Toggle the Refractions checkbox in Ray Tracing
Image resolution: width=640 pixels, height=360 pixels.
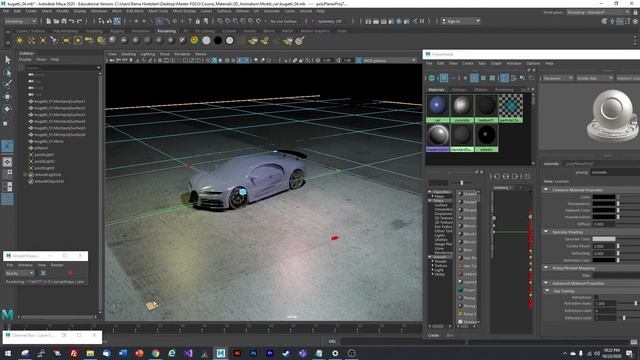pos(596,297)
